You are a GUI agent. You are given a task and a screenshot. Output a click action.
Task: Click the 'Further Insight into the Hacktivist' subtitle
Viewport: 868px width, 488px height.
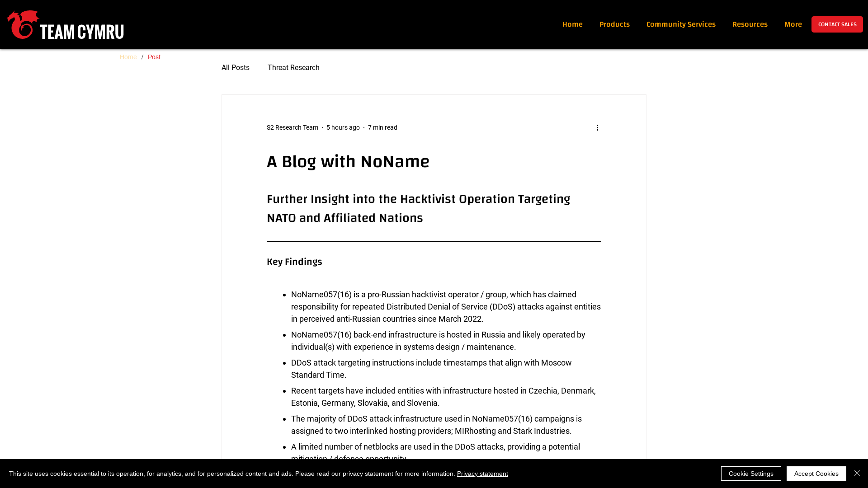418,208
